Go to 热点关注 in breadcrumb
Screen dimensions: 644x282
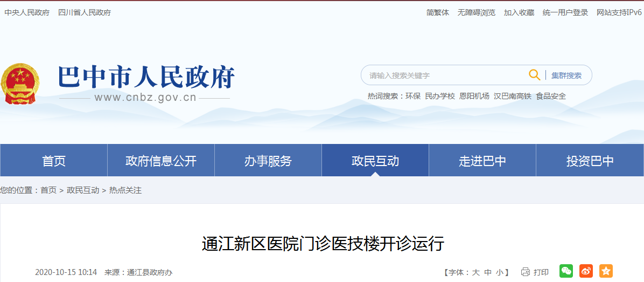pos(125,190)
